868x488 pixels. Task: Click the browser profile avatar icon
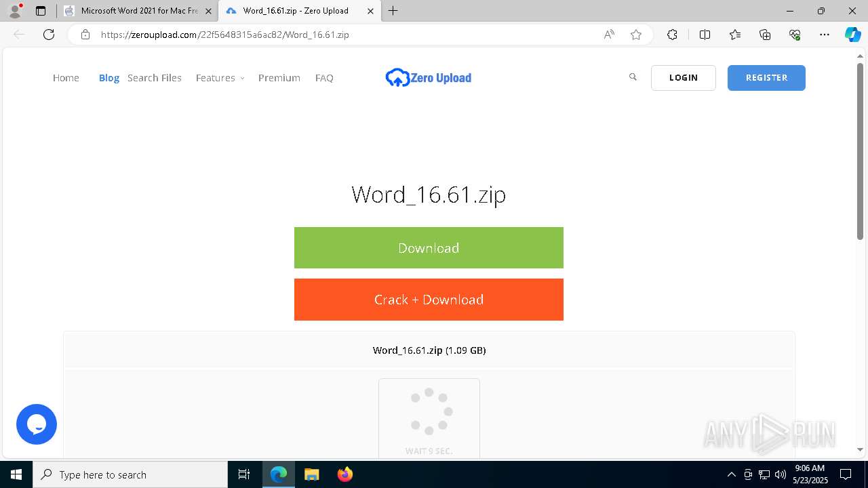coord(15,11)
